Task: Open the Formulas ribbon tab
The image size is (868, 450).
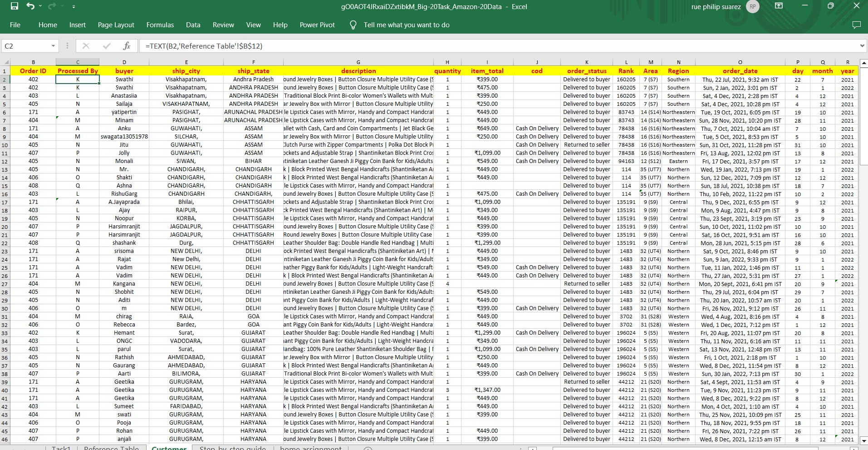Action: pos(160,25)
